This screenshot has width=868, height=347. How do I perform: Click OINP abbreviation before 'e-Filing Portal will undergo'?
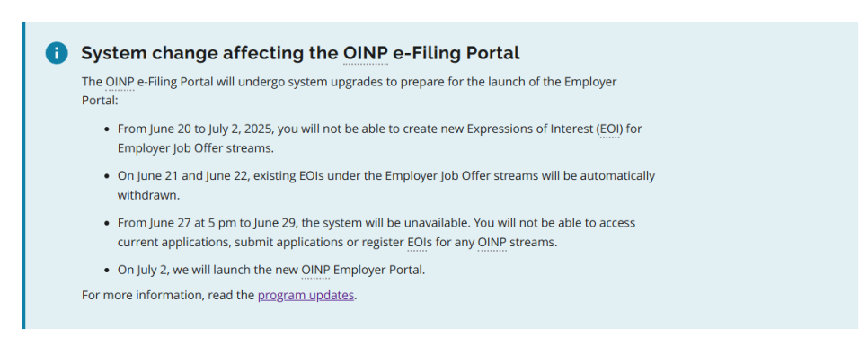pyautogui.click(x=120, y=82)
